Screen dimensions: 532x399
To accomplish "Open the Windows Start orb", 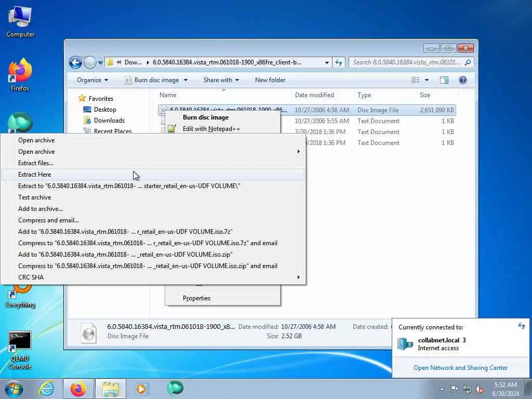I will [14, 389].
